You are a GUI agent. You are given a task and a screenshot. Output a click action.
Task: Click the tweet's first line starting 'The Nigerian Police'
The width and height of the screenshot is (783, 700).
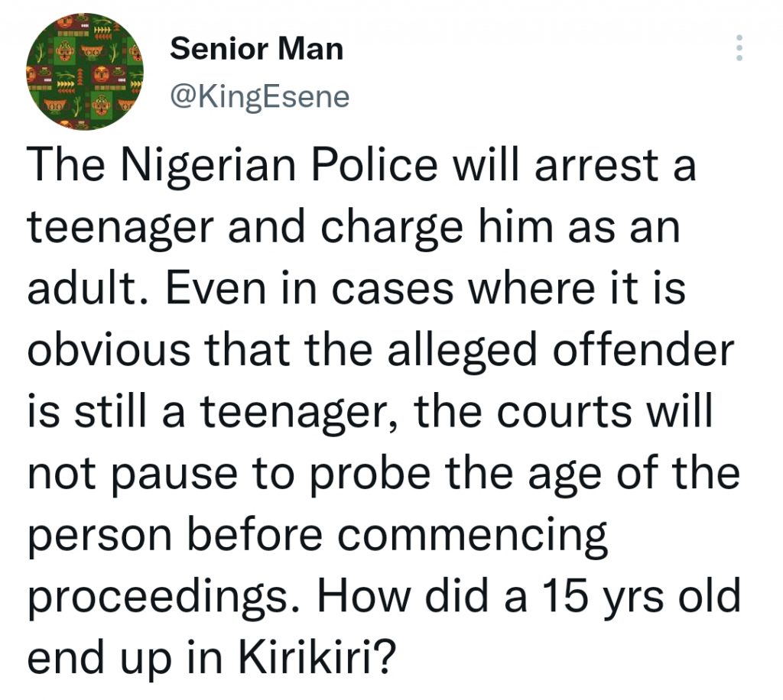tap(362, 166)
